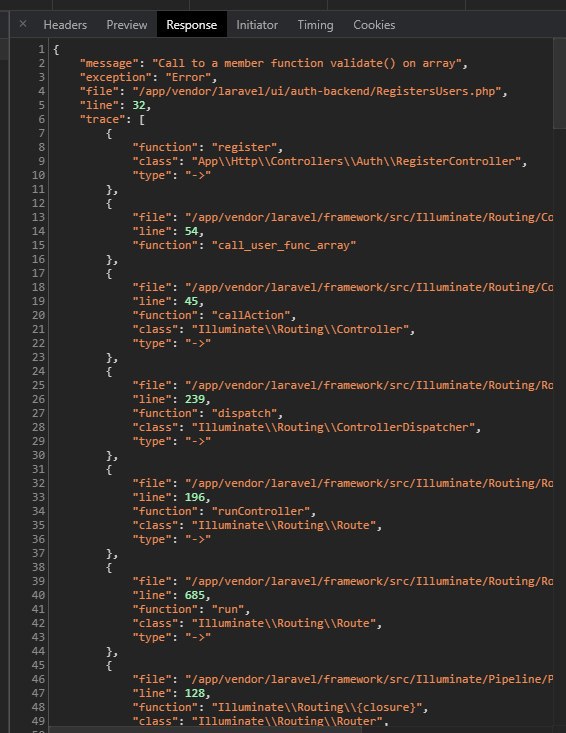Click the Pipeline file path on line 46

369,680
